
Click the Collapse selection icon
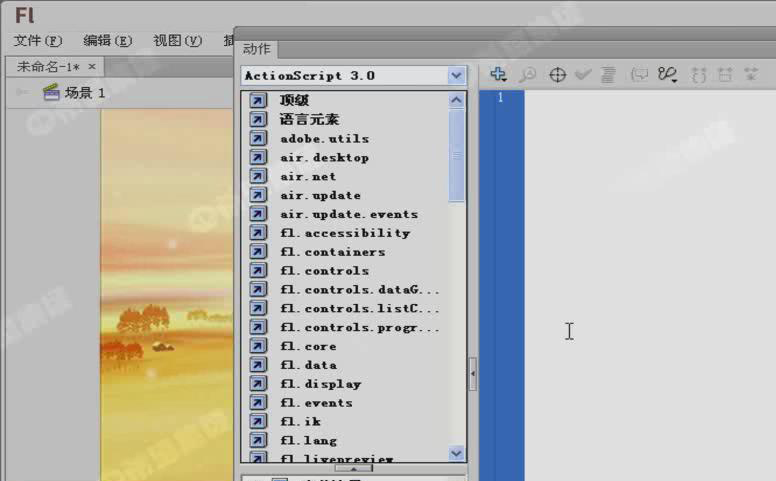click(x=725, y=75)
